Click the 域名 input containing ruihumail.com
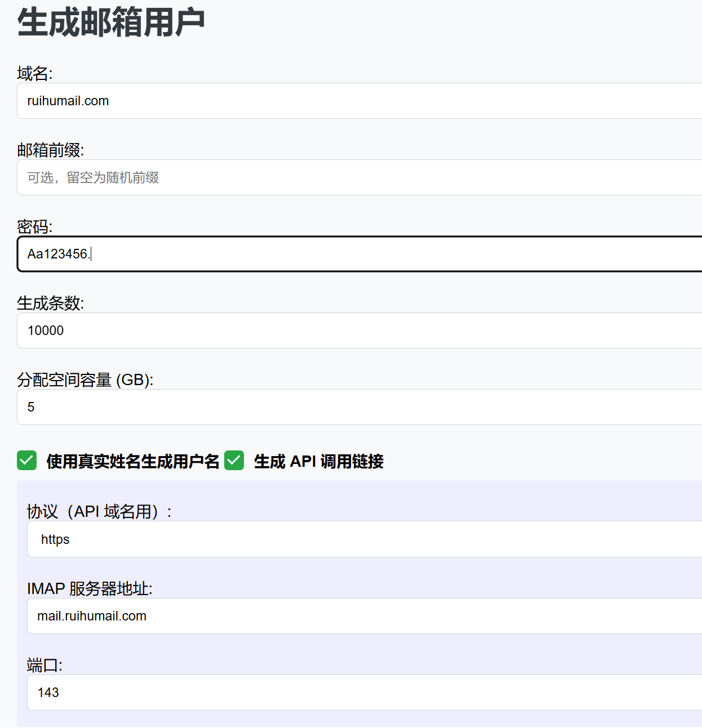This screenshot has width=702, height=728. pos(359,101)
